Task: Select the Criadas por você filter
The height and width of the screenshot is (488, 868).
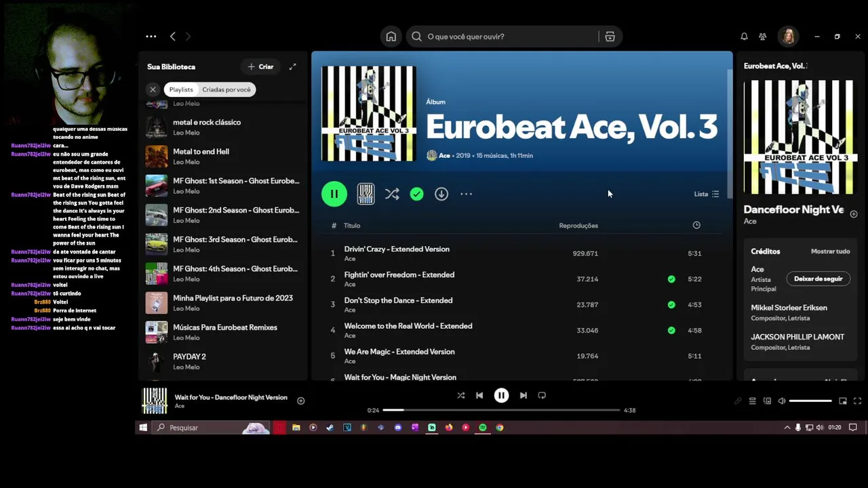Action: click(226, 89)
